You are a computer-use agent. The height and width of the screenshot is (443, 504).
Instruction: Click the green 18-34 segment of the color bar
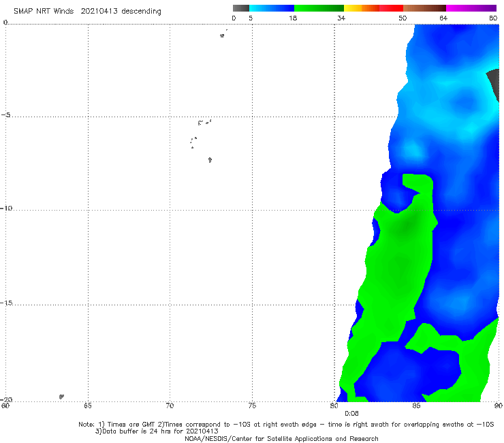point(319,8)
